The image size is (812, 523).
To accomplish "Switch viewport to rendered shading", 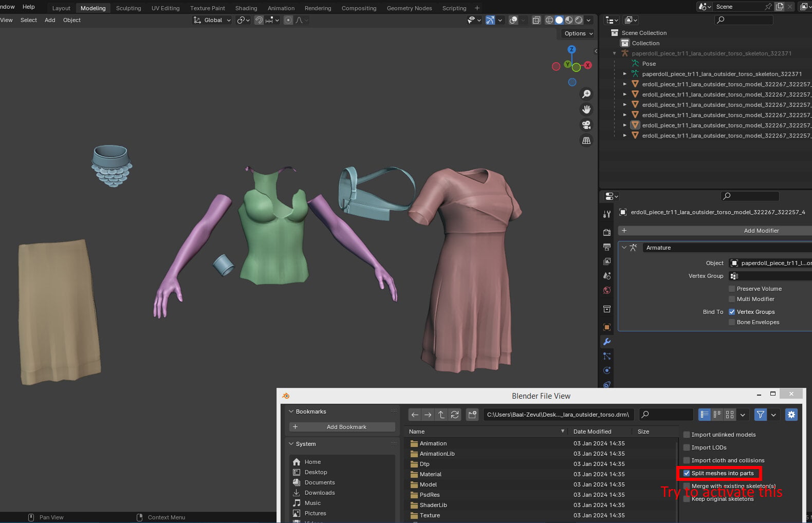I will (x=579, y=20).
